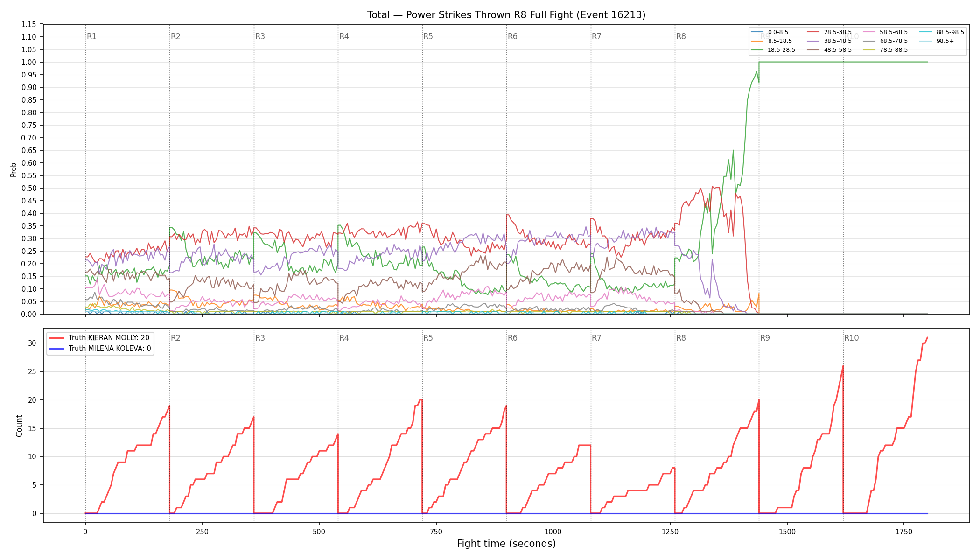
Task: Click the 1000 tick on the time axis
Action: (553, 532)
